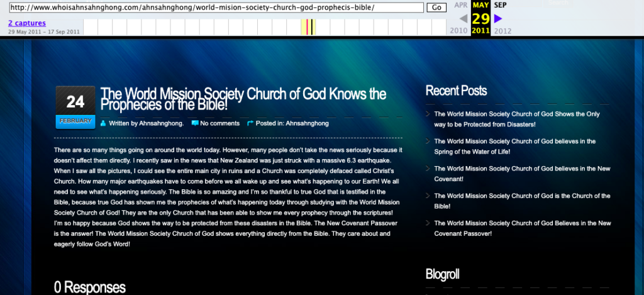Image resolution: width=644 pixels, height=295 pixels.
Task: Click the pink capture marker on timeline
Action: [307, 27]
